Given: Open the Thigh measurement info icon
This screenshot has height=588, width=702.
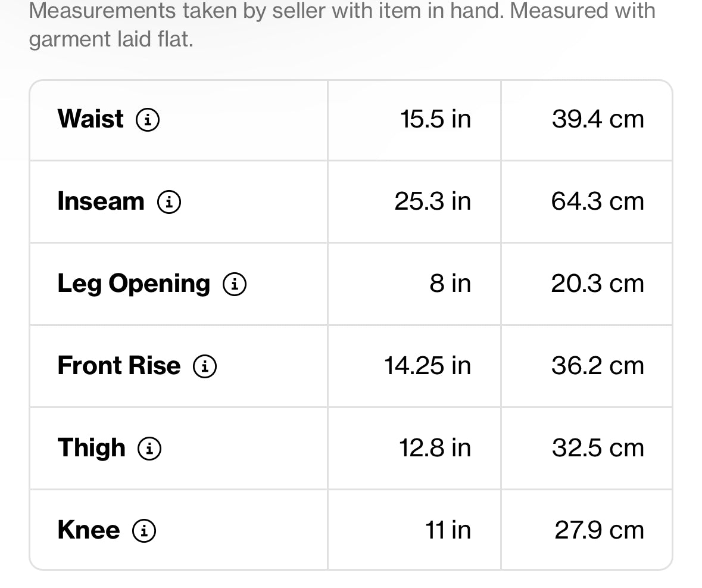Looking at the screenshot, I should (x=149, y=449).
